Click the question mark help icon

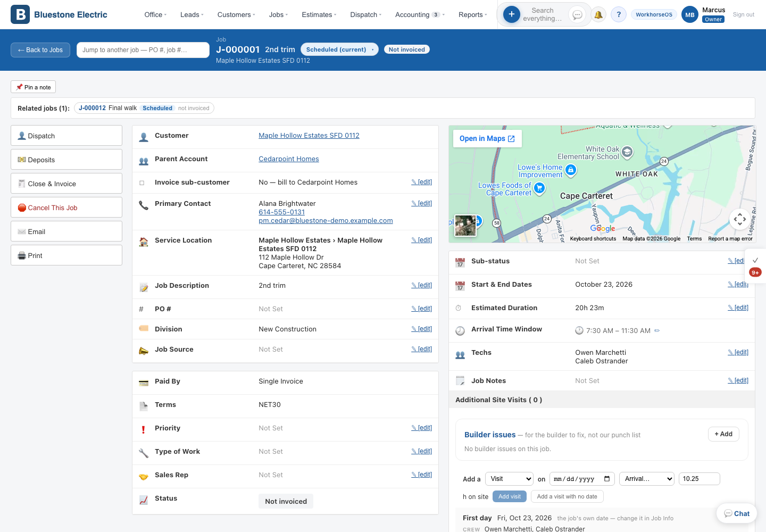[619, 14]
